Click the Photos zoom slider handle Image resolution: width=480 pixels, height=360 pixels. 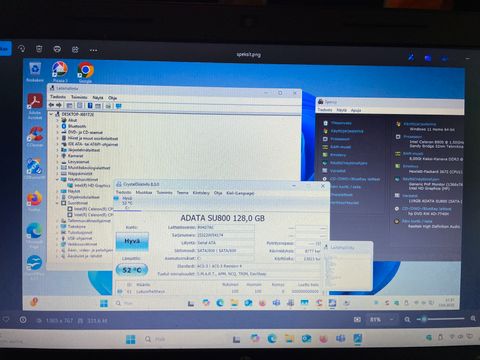tap(424, 319)
